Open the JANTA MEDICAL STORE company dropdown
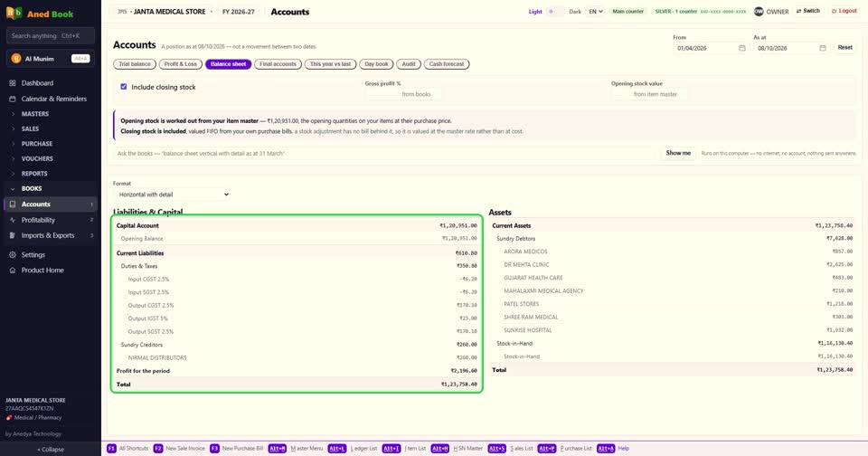 click(165, 12)
